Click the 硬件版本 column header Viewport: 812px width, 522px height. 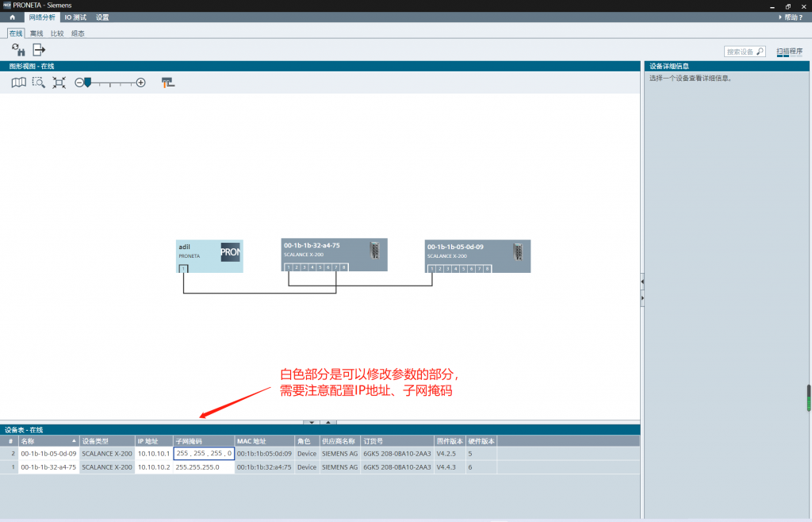(x=481, y=441)
